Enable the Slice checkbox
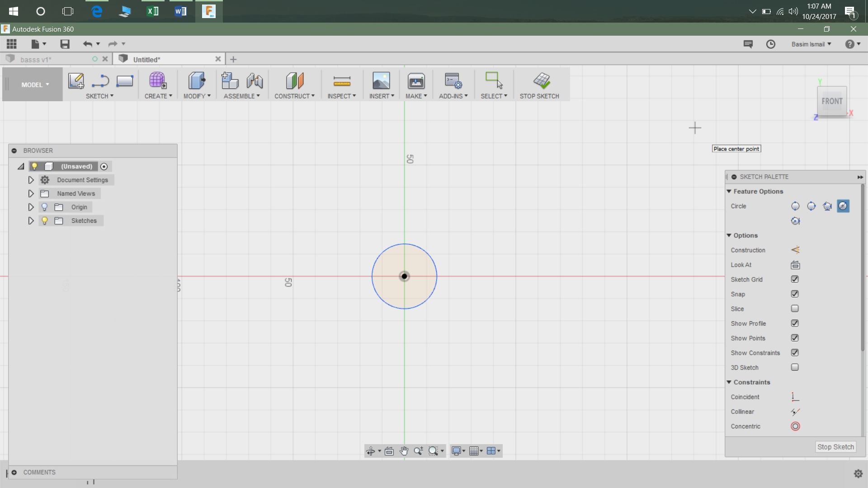 pos(795,309)
